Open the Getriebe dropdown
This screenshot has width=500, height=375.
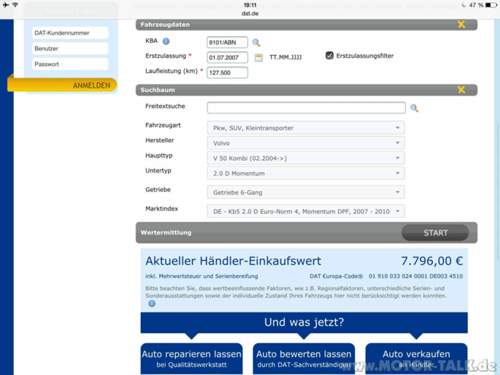pyautogui.click(x=306, y=192)
